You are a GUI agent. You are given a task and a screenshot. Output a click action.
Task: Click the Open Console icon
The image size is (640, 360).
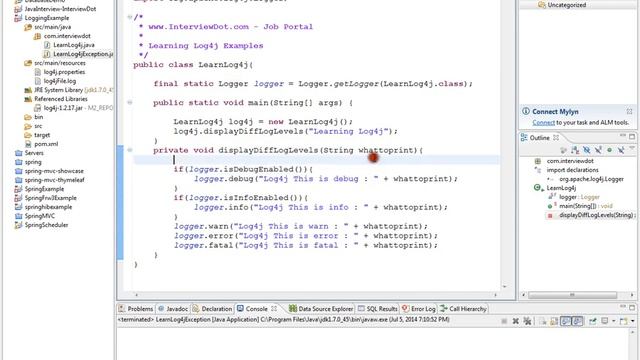(623, 321)
